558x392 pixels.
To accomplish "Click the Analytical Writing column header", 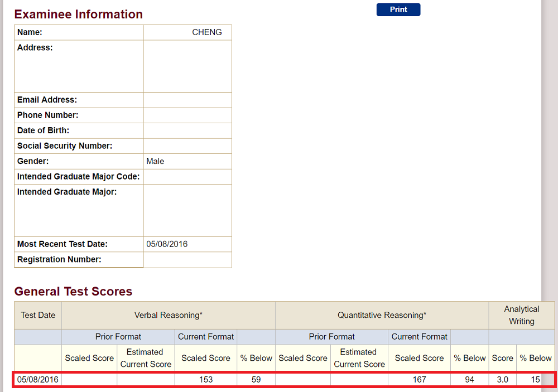I will pyautogui.click(x=522, y=315).
